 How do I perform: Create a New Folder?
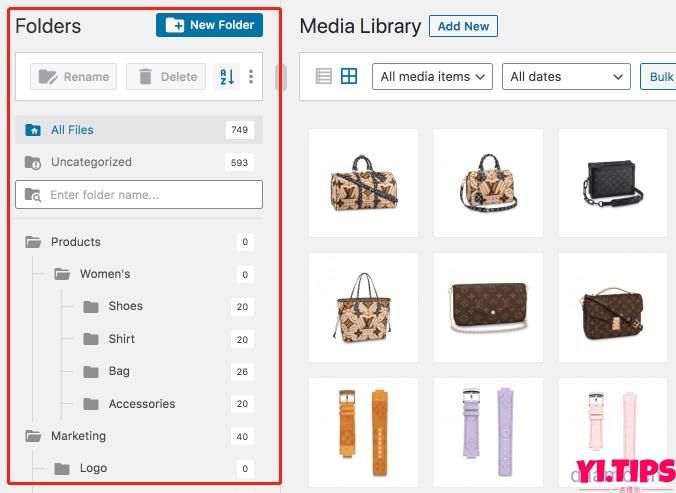coord(210,25)
